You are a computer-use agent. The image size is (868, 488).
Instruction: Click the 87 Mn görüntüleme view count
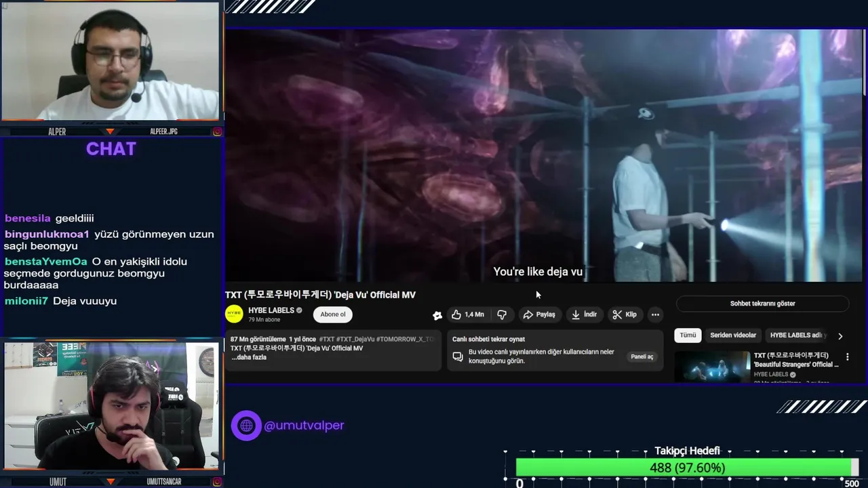[x=258, y=339]
